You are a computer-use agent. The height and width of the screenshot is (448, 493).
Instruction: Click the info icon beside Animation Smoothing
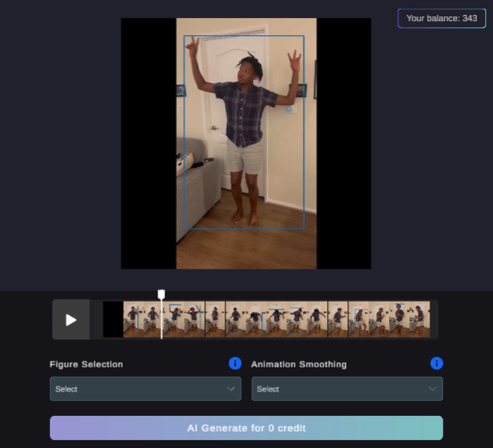437,363
